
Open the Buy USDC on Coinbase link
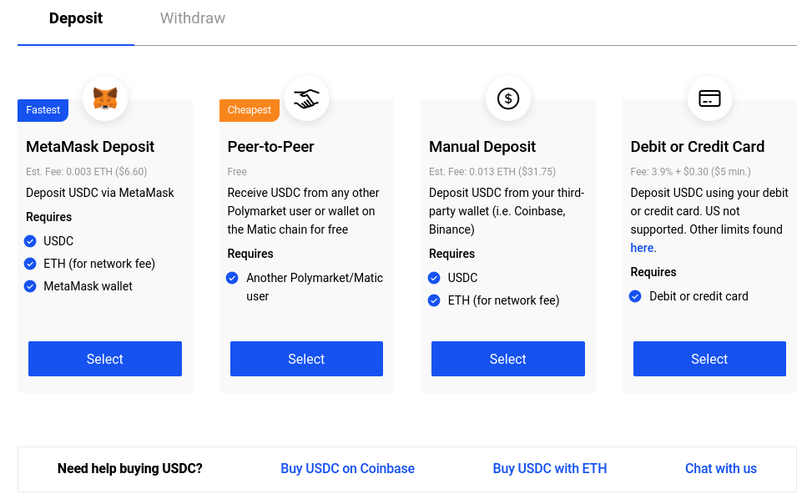[347, 469]
